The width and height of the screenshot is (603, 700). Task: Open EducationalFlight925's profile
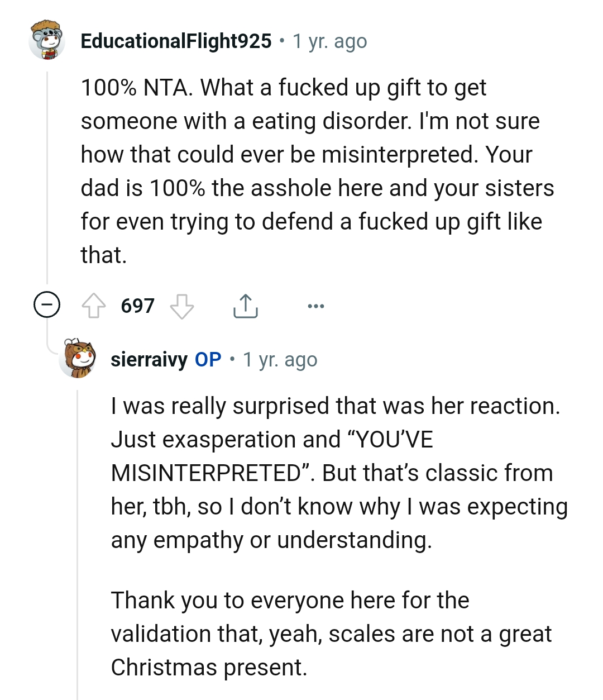coord(173,40)
